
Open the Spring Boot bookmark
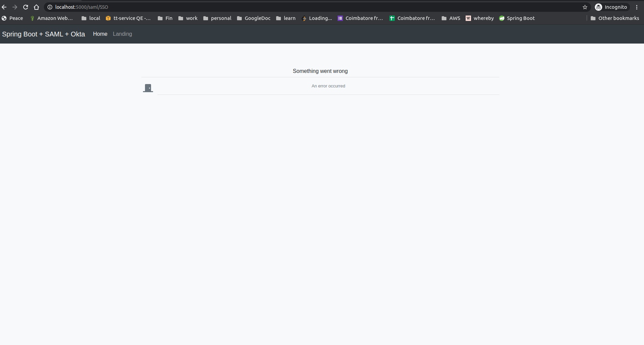pyautogui.click(x=517, y=18)
